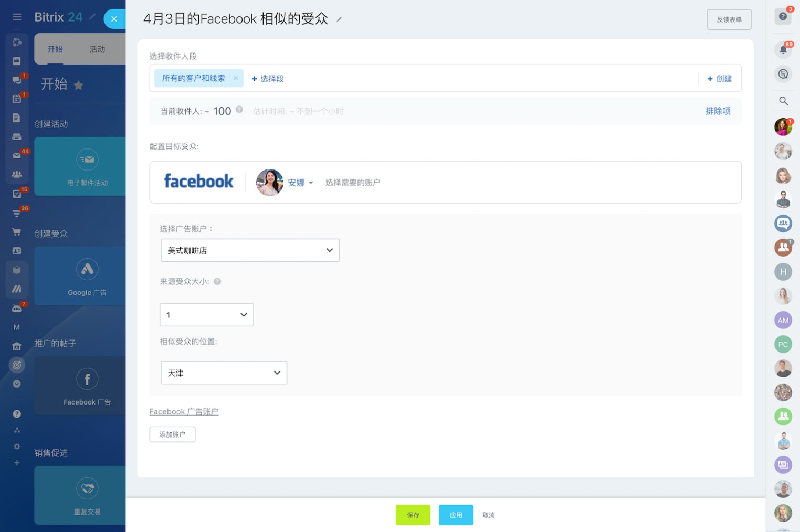Open the robot icon with 7 badge
This screenshot has height=532, width=800.
tap(17, 308)
